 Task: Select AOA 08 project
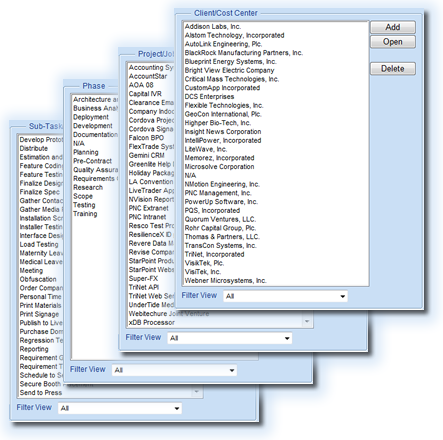(x=141, y=85)
